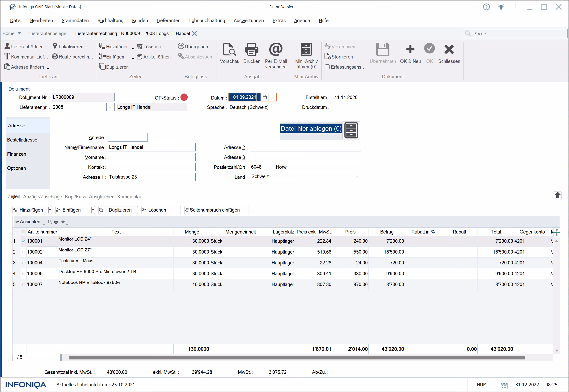
Task: Open Datum dropdown arrow
Action: [x=273, y=97]
